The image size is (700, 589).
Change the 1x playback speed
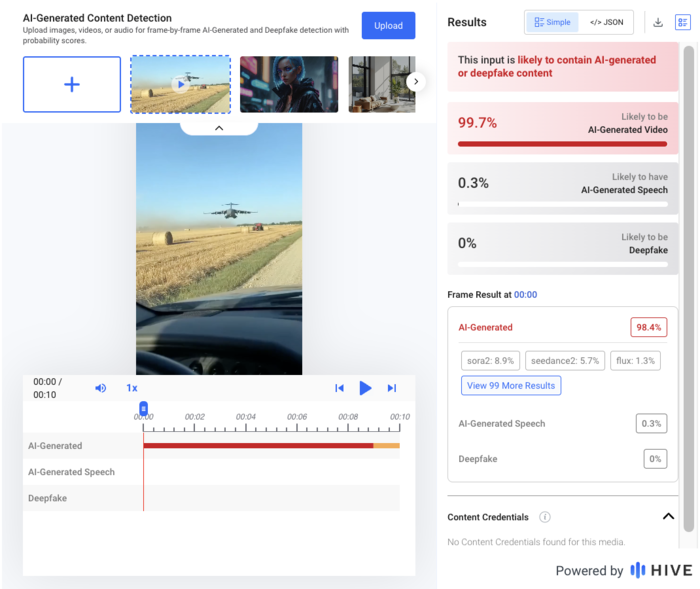tap(132, 388)
